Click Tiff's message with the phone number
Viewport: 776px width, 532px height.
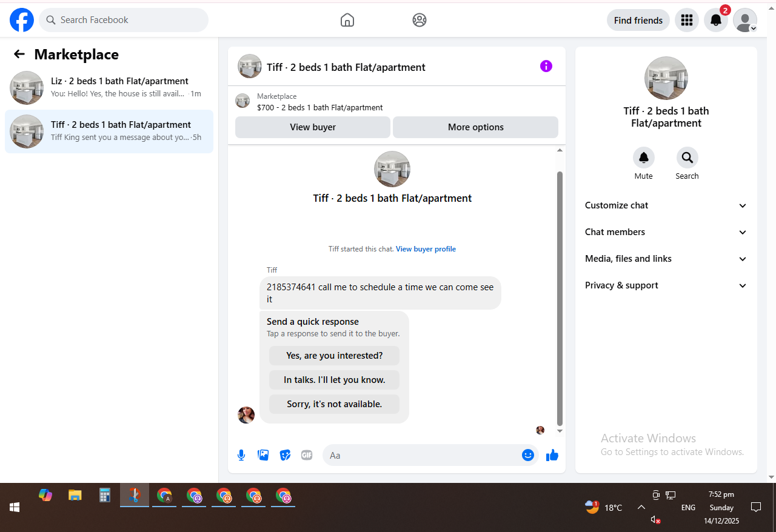coord(380,293)
